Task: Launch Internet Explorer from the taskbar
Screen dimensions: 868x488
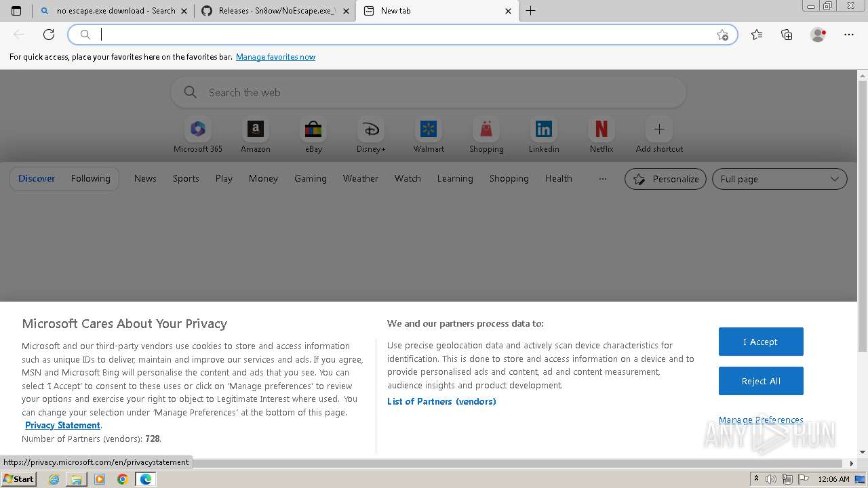Action: tap(54, 479)
